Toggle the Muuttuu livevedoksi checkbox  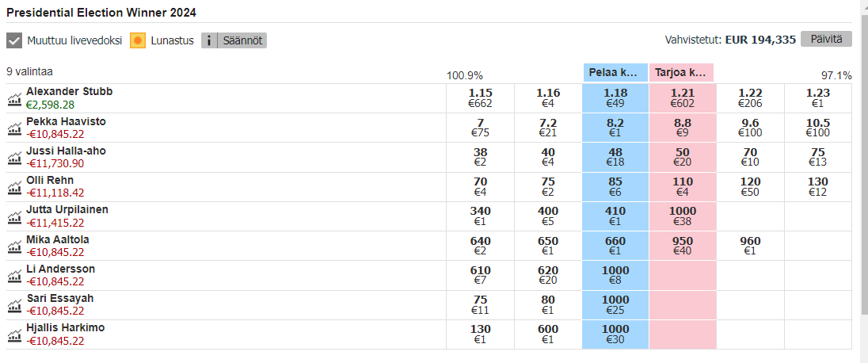[x=14, y=40]
